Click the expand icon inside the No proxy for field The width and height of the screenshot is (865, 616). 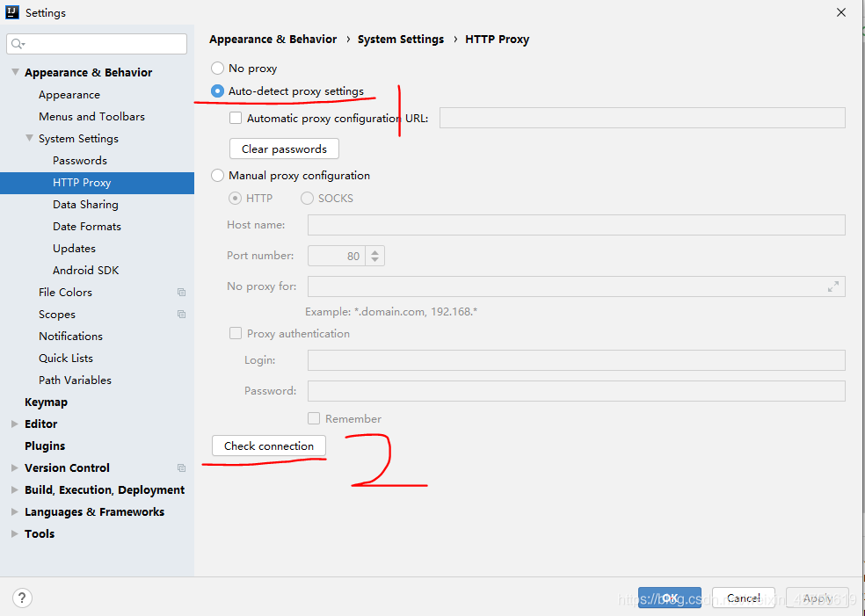[x=833, y=286]
